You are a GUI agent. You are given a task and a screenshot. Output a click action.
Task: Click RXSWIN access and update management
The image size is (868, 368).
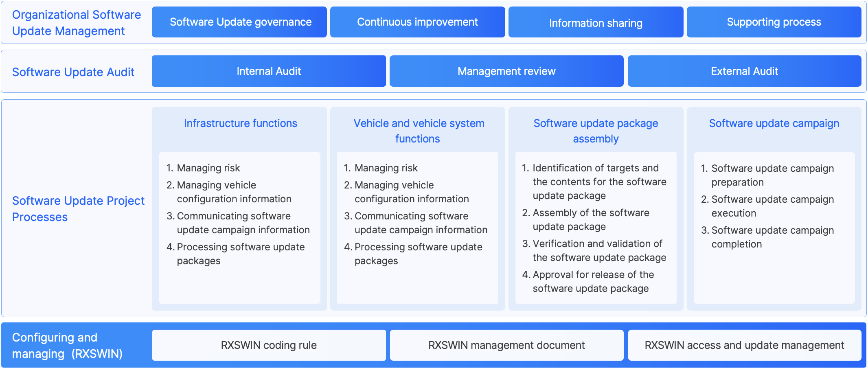click(744, 345)
